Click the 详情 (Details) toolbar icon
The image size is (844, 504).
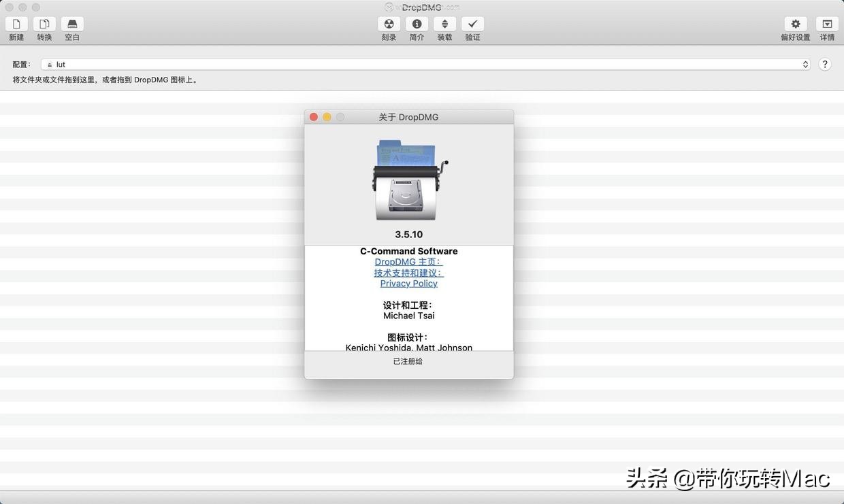coord(826,27)
